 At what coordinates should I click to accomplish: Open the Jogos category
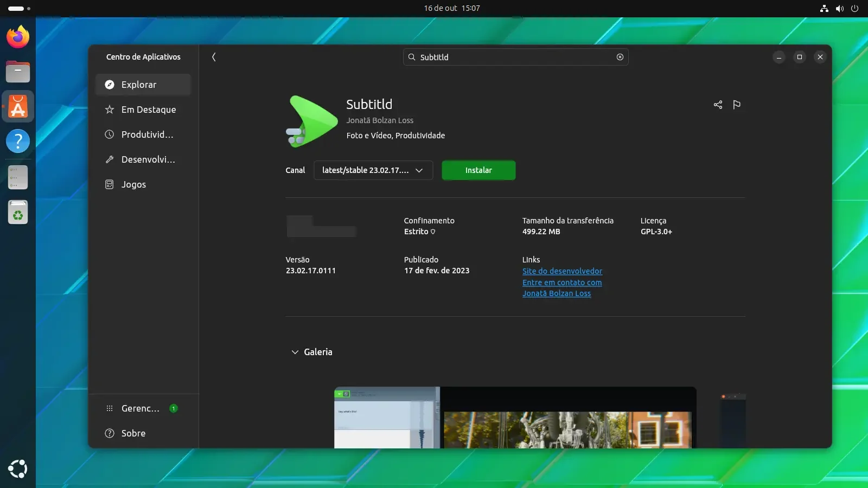(x=143, y=184)
